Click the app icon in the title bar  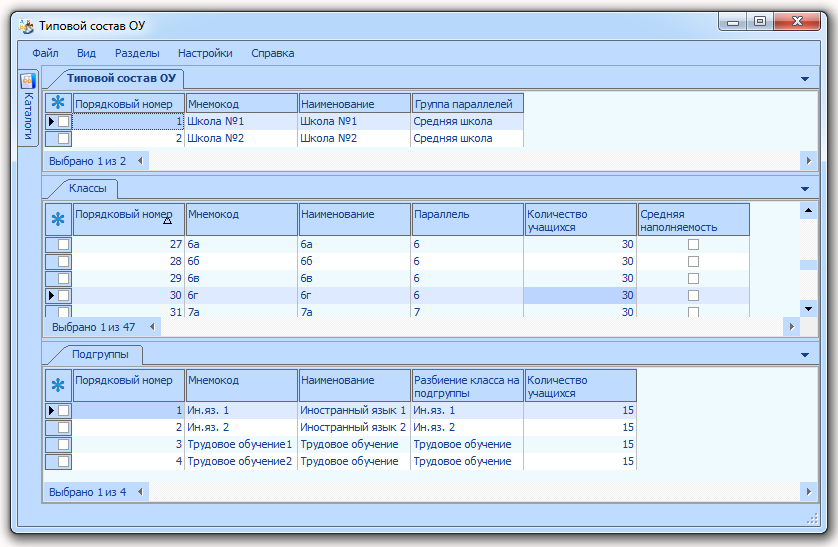point(26,26)
